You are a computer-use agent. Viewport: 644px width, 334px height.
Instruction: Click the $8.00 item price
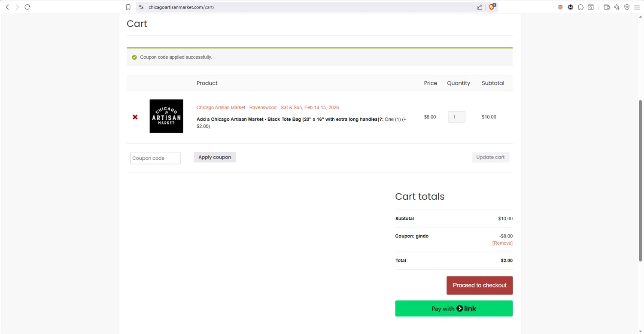pyautogui.click(x=430, y=117)
